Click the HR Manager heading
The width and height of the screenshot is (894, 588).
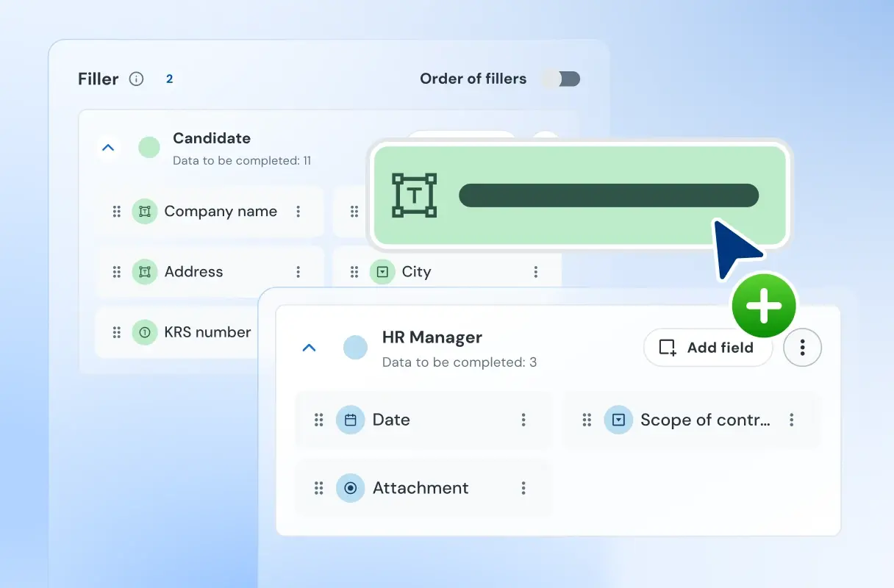pos(432,337)
